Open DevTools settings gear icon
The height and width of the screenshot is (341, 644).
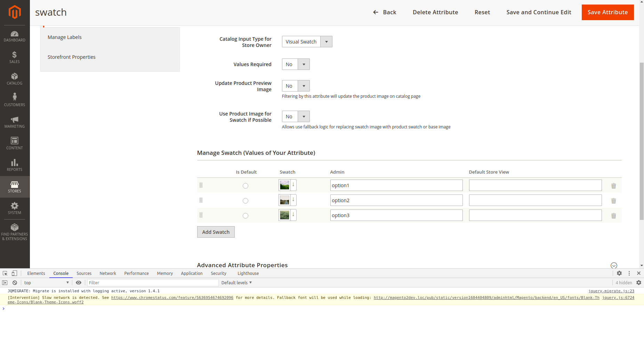point(619,273)
